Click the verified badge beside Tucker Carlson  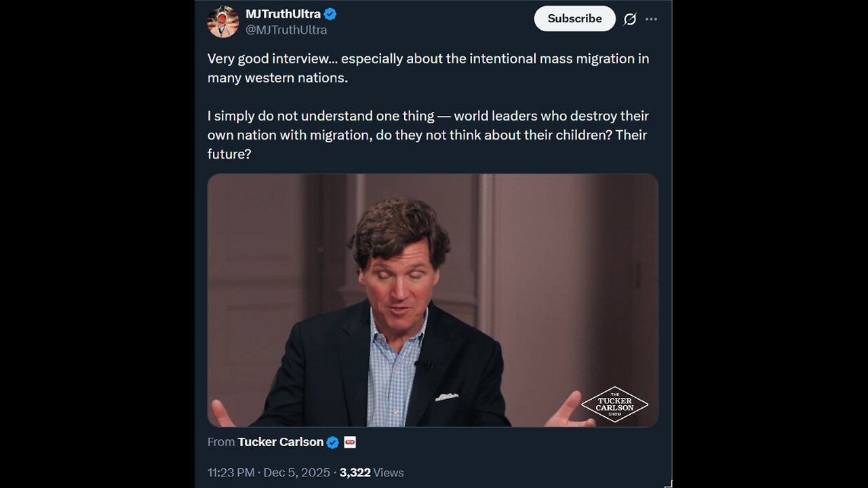point(333,443)
